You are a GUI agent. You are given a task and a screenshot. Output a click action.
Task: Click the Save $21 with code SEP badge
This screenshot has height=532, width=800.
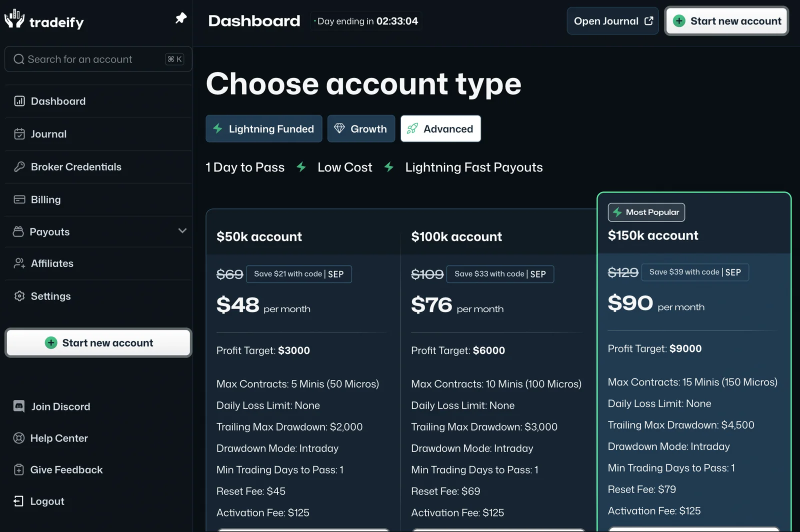[299, 274]
